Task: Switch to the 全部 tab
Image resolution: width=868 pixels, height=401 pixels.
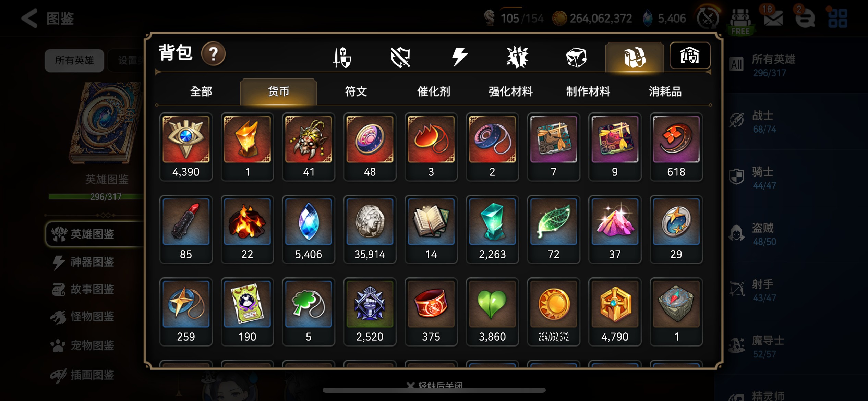Action: tap(201, 92)
